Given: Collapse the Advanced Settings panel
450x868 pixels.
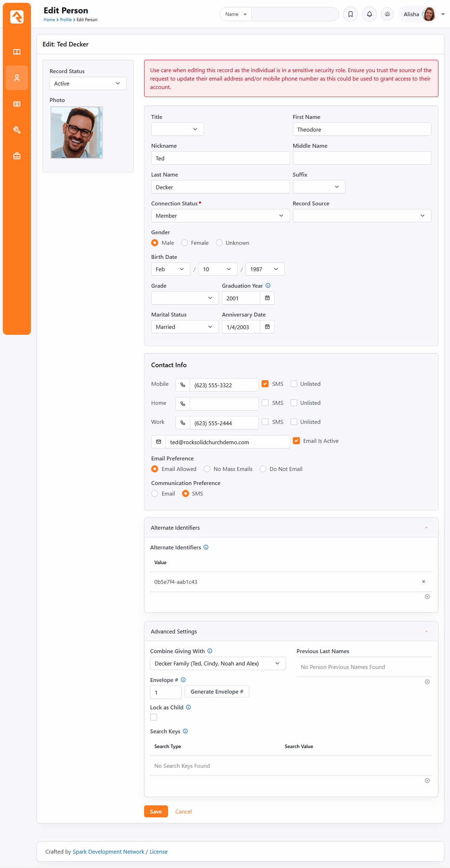Looking at the screenshot, I should (x=426, y=631).
